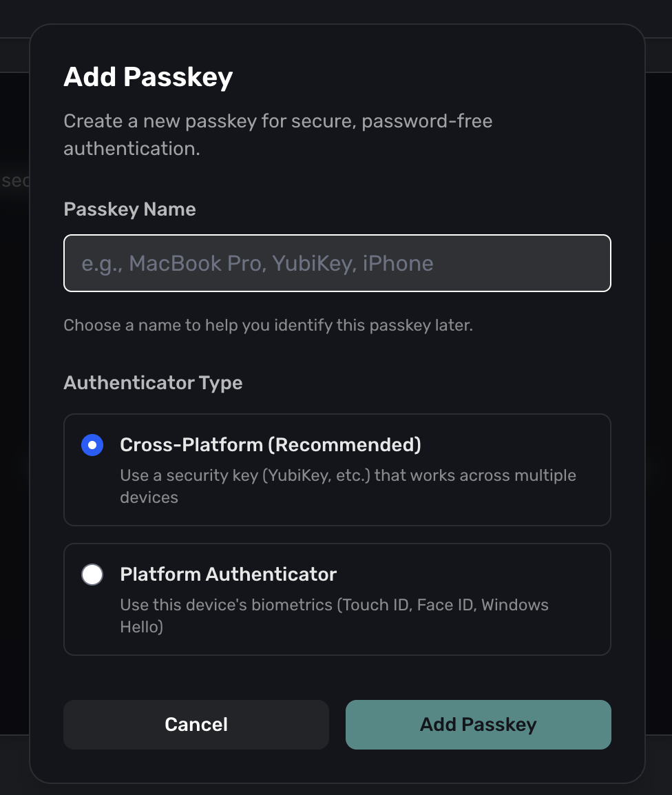Click the Cross-Platform option card description

click(347, 486)
